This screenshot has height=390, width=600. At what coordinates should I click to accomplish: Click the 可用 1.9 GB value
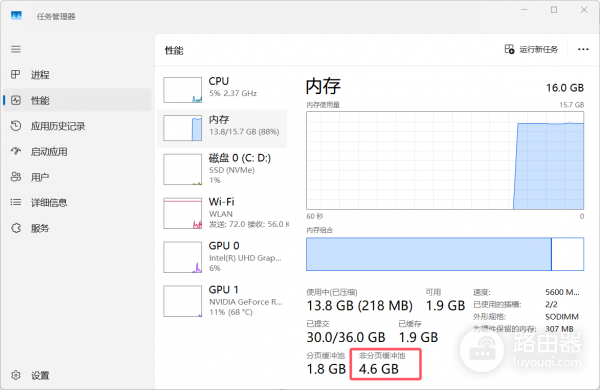tap(445, 305)
